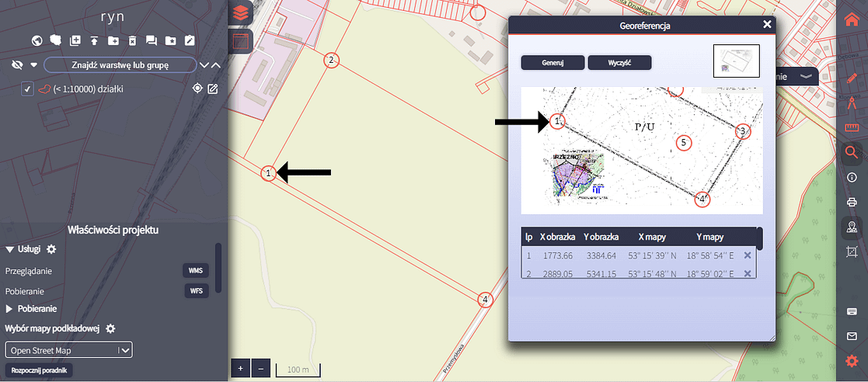This screenshot has height=382, width=868.
Task: Click point 3 on the raster image
Action: [x=743, y=131]
